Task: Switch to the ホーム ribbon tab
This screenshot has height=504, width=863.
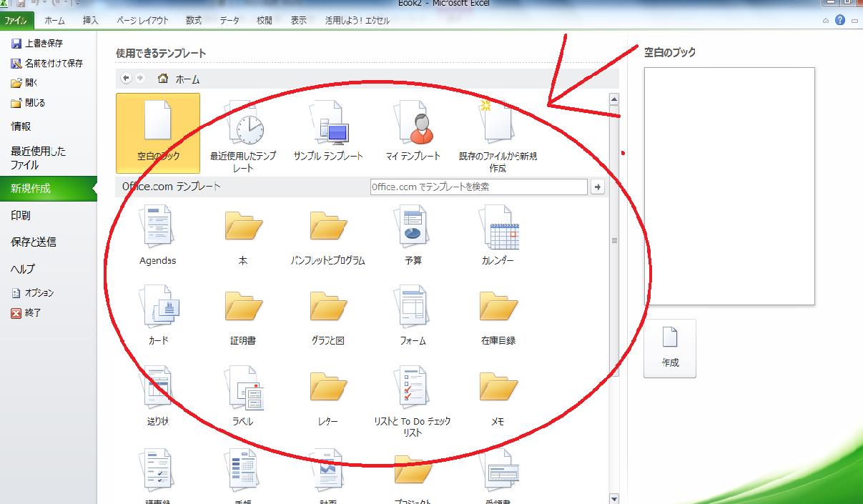Action: point(54,21)
